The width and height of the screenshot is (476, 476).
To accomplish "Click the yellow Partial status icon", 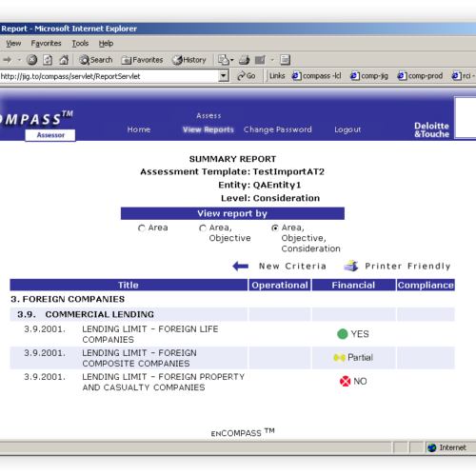I will point(339,358).
